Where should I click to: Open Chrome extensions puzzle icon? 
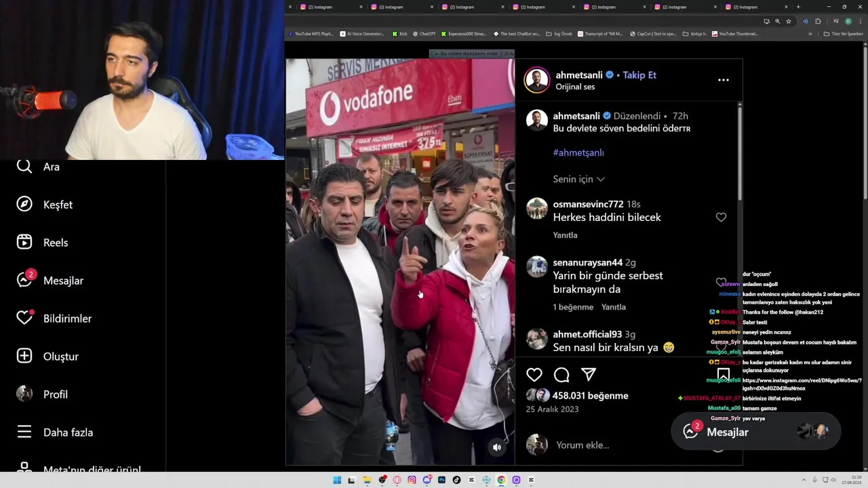[x=818, y=21]
